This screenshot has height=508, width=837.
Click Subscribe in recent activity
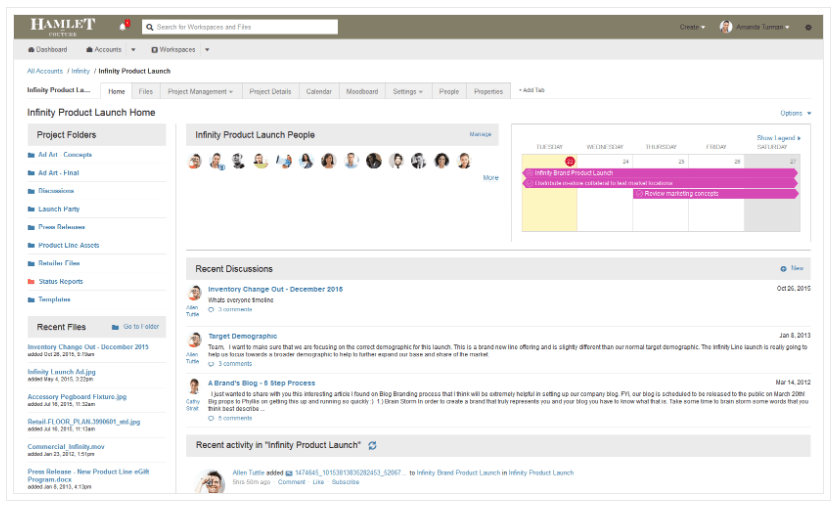345,482
